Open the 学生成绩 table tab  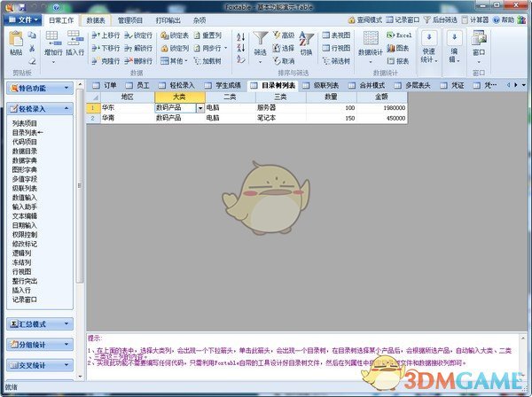(x=223, y=85)
